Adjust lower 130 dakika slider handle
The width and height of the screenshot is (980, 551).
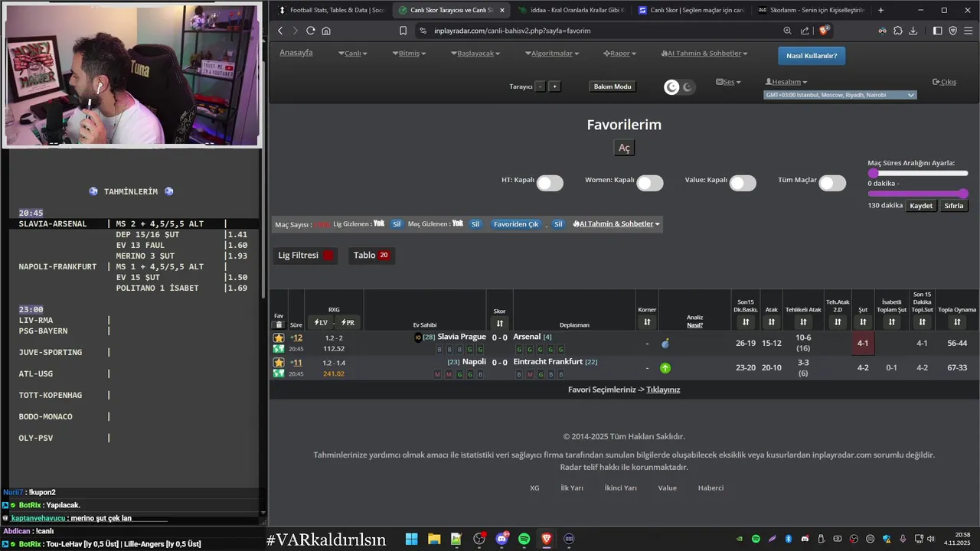[x=963, y=194]
